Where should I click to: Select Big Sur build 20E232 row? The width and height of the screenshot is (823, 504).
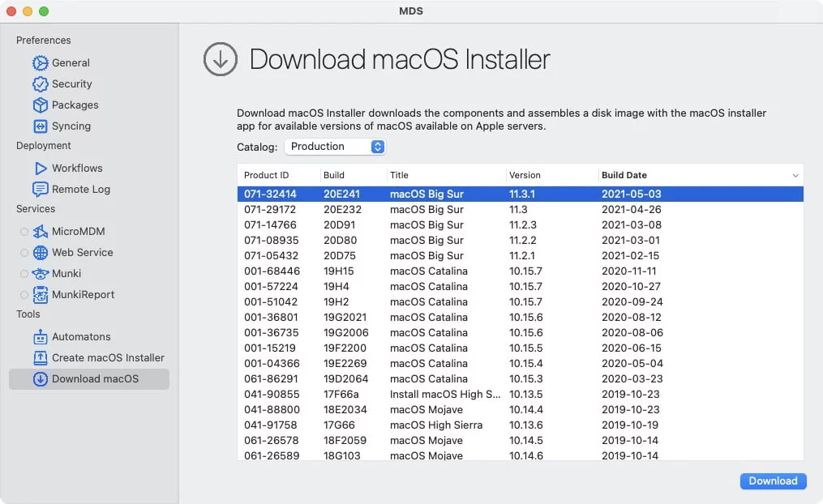click(520, 210)
